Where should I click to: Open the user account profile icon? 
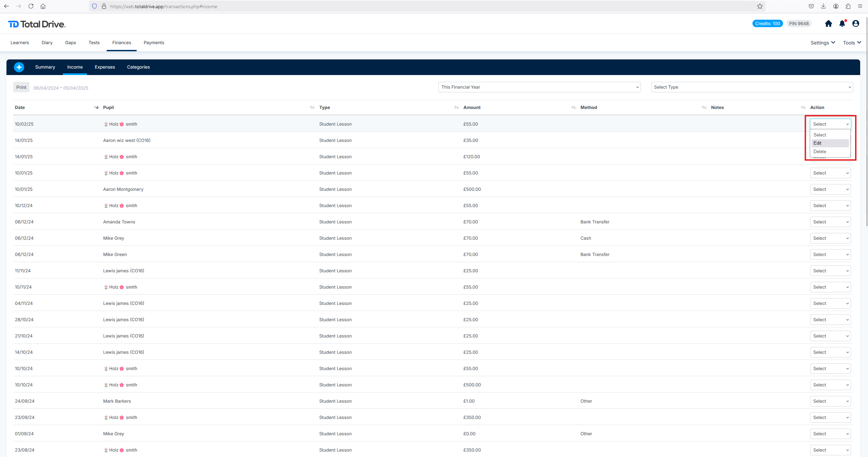(x=855, y=23)
